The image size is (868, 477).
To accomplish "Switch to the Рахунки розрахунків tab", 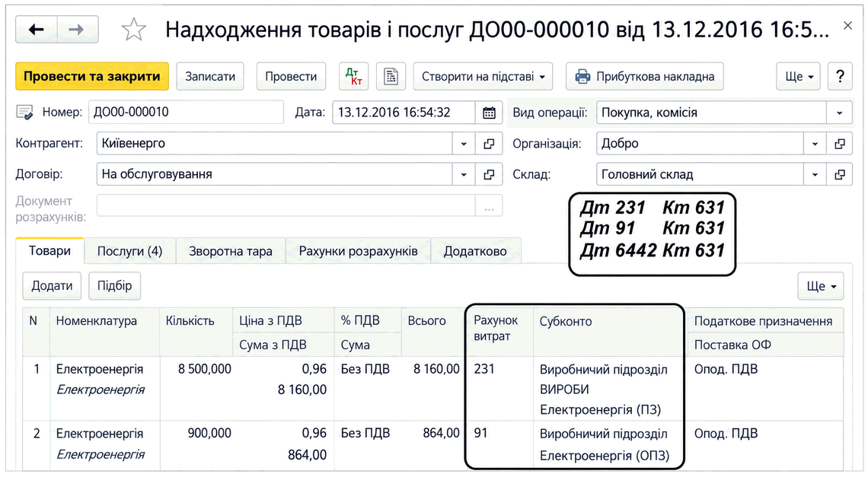I will tap(358, 251).
